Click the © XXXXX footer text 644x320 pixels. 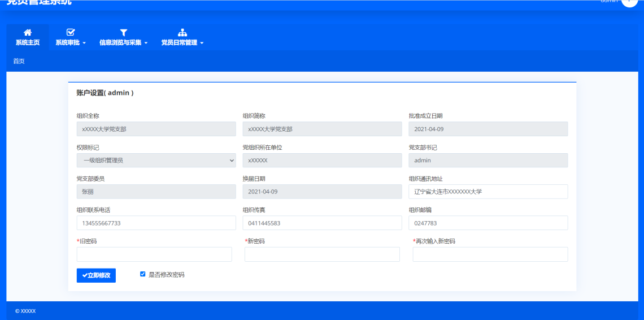click(x=25, y=311)
